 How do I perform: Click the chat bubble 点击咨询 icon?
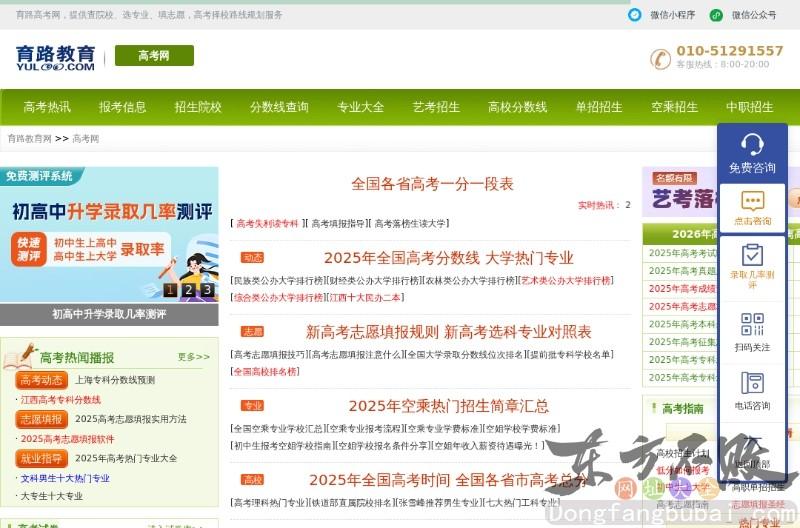[x=753, y=201]
